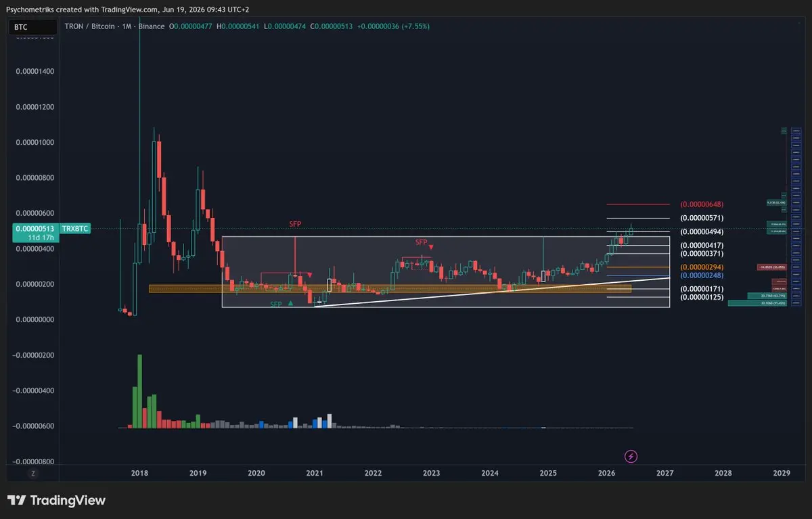
Task: Click the low value L0.00000474
Action: pyautogui.click(x=285, y=26)
